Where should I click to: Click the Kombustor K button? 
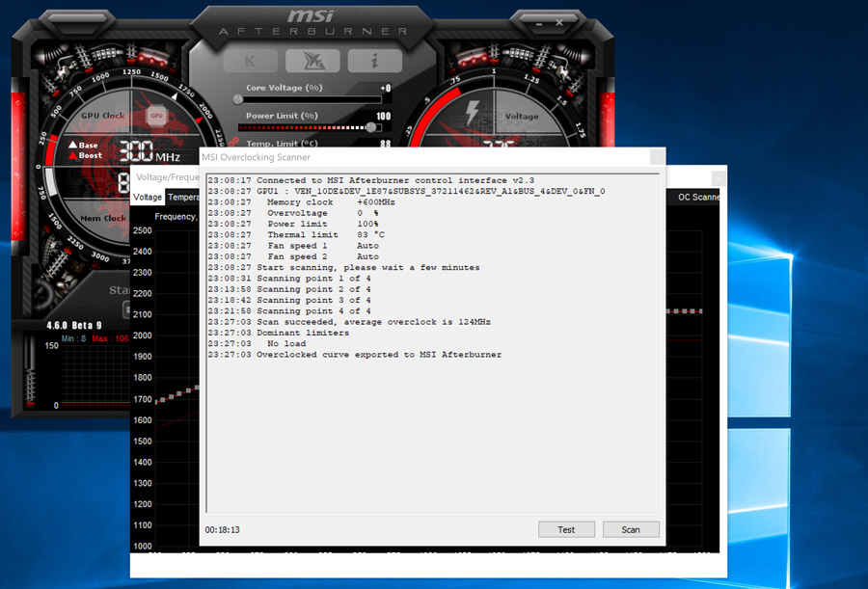[x=250, y=60]
